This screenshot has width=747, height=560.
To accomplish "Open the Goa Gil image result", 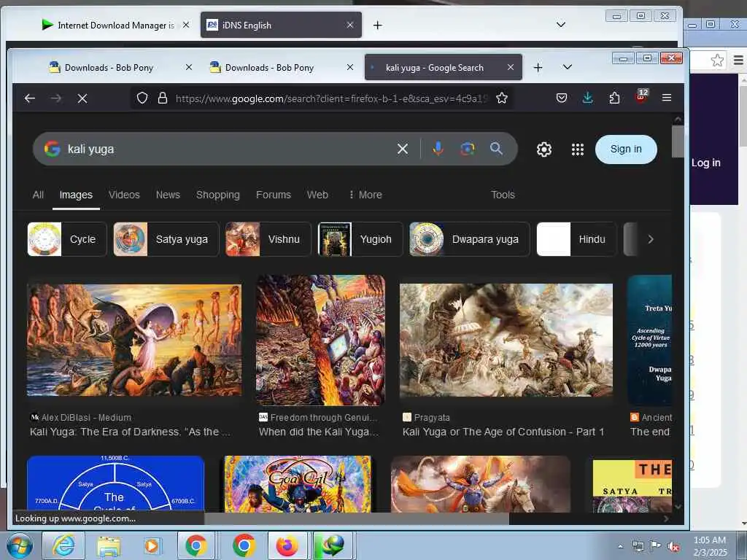I will (x=298, y=484).
